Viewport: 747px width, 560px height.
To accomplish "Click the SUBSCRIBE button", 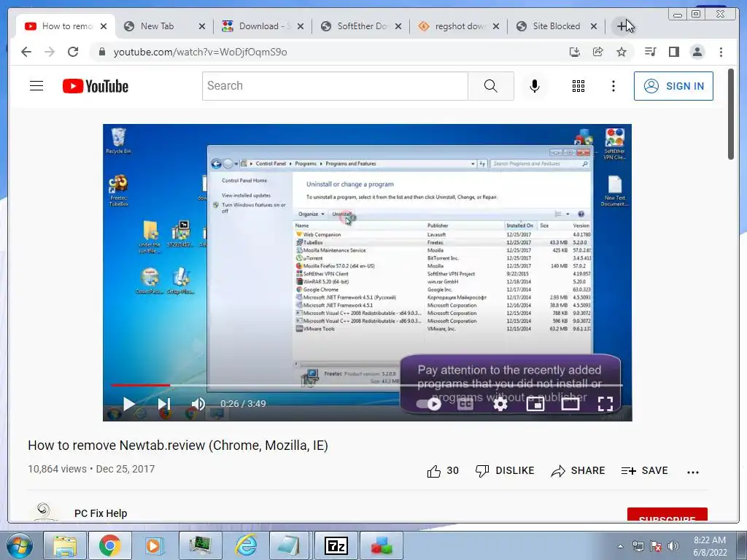I will 667,516.
